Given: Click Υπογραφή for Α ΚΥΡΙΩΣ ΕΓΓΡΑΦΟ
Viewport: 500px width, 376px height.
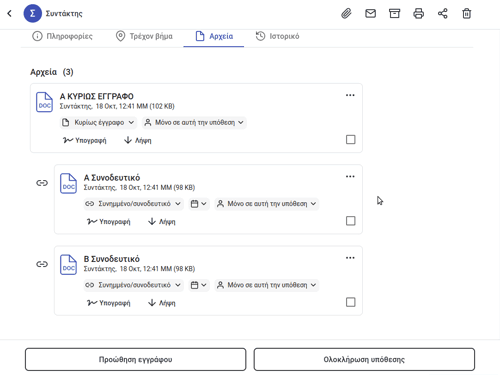Looking at the screenshot, I should pos(85,140).
